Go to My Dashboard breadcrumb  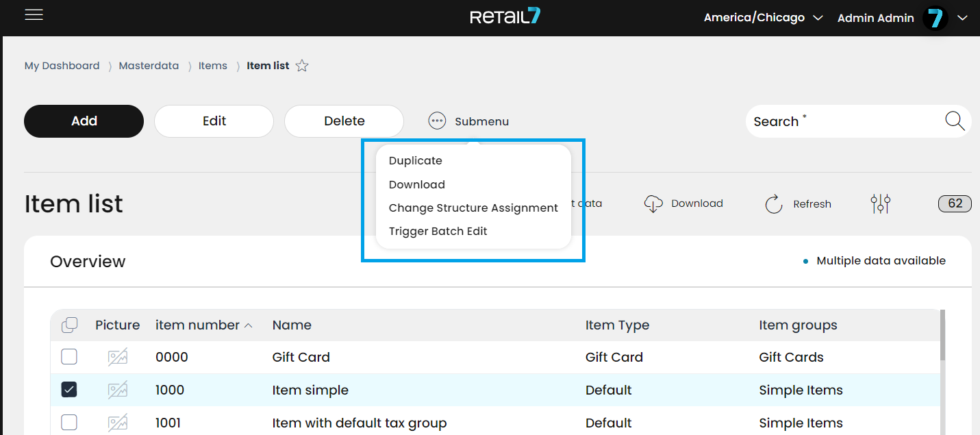62,66
